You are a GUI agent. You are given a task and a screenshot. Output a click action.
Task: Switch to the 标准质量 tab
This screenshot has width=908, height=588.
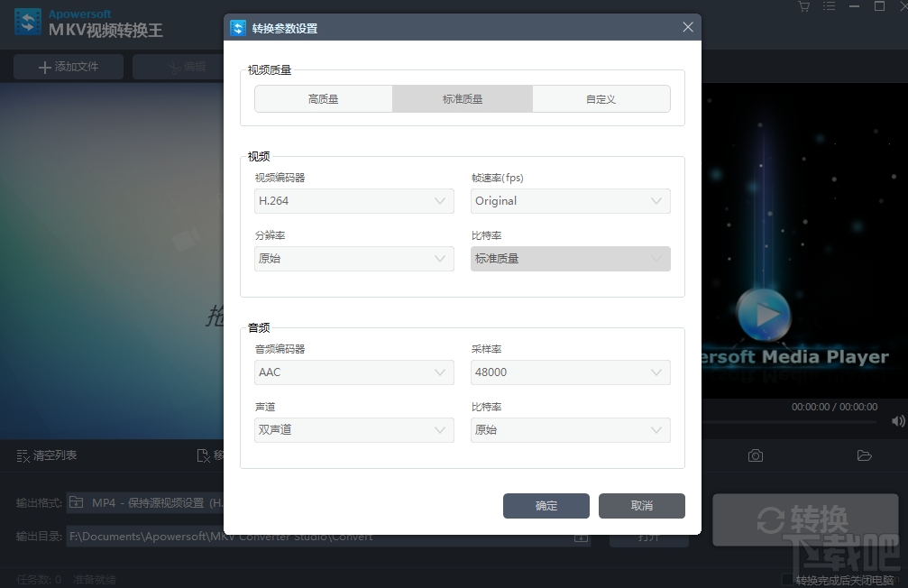pos(463,98)
